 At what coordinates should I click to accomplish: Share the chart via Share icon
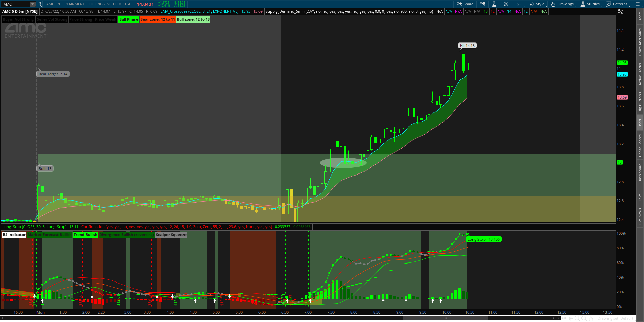point(465,4)
